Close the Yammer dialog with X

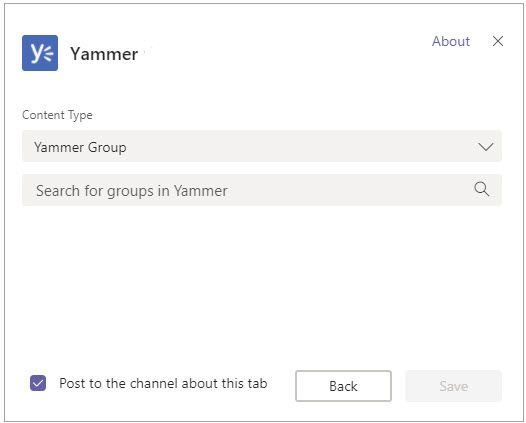pos(498,41)
